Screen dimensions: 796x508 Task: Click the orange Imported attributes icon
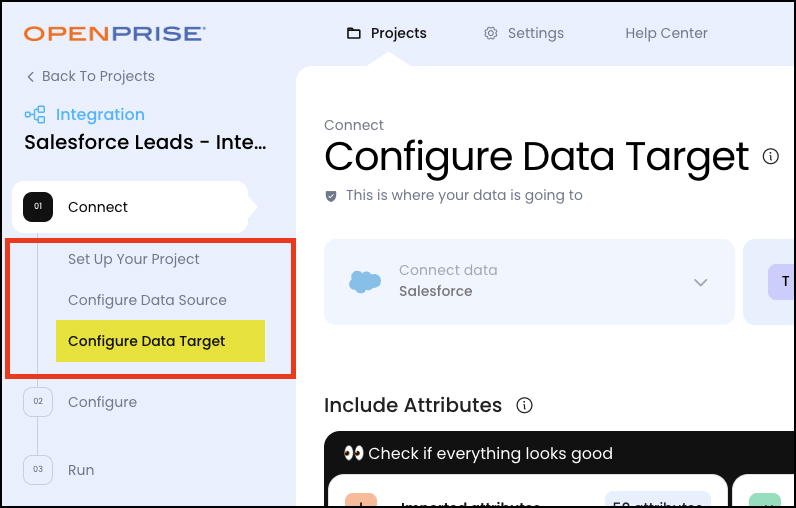[360, 500]
